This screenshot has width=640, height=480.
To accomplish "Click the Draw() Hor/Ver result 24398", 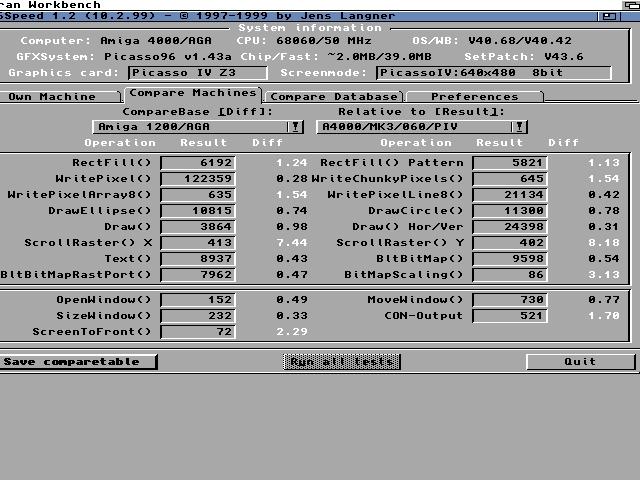I will (510, 227).
